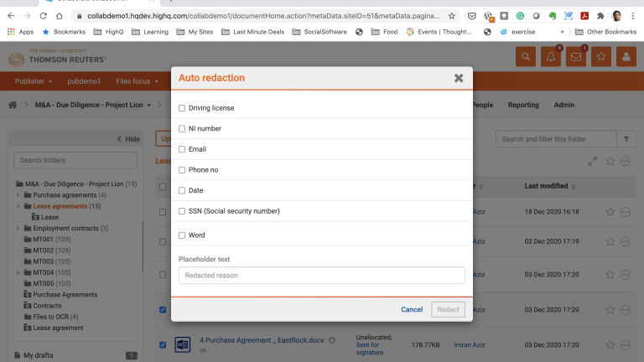
Task: Click the filter funnel icon
Action: pos(626,139)
